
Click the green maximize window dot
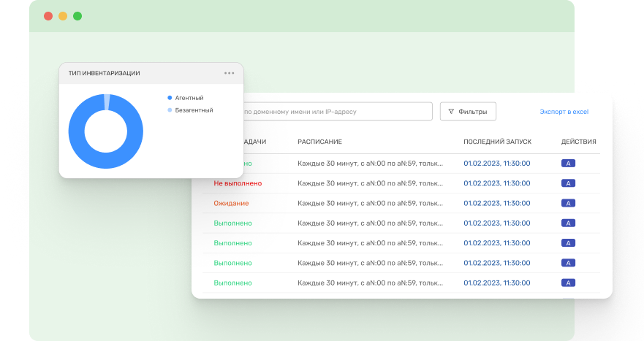coord(77,16)
